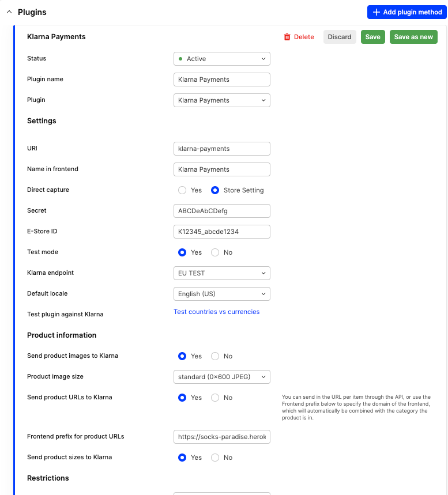Click the Frontend prefix URL field

[221, 437]
